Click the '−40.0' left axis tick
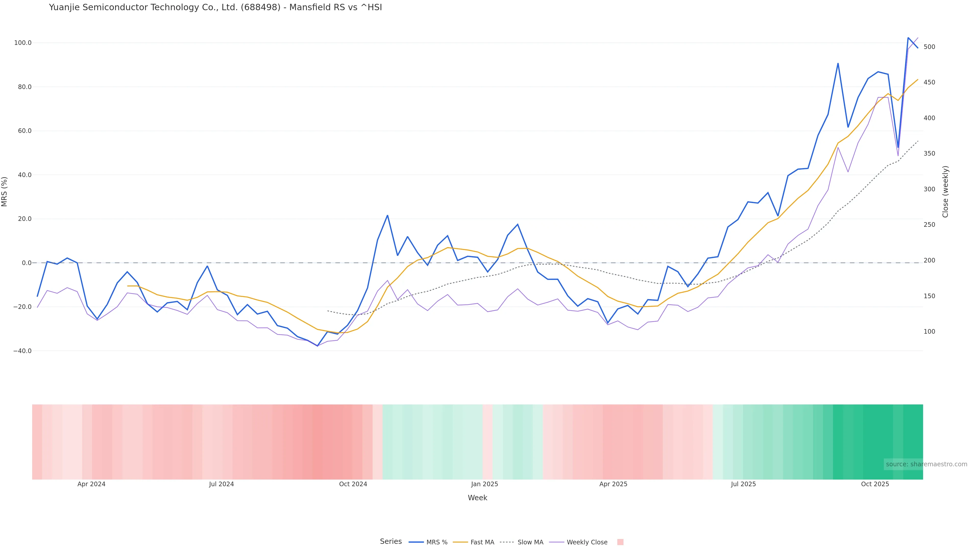The image size is (980, 551). [x=22, y=351]
